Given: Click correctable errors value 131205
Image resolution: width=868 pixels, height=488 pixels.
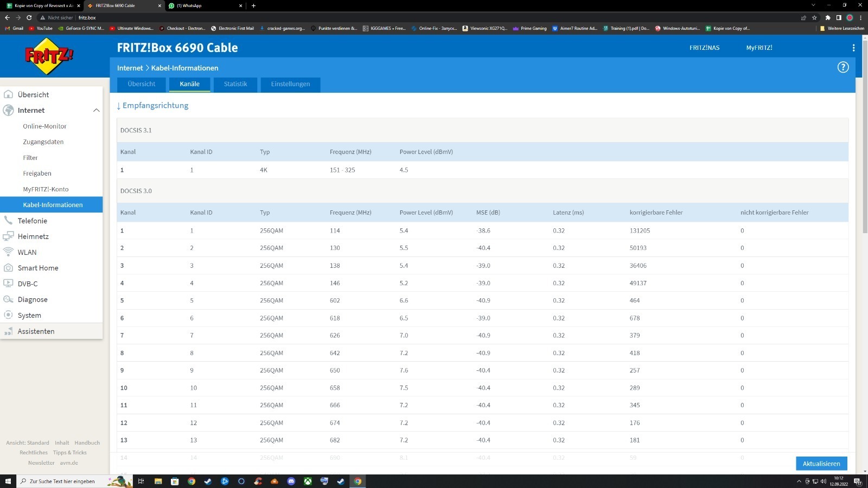Looking at the screenshot, I should (640, 230).
